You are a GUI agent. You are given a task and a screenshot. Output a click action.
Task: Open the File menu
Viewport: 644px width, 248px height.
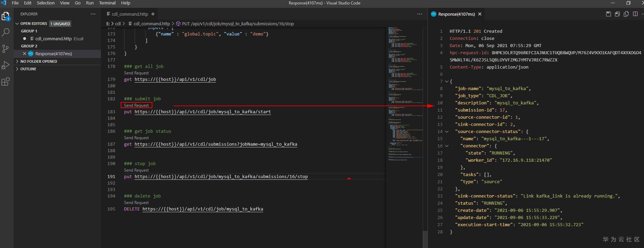coord(15,3)
